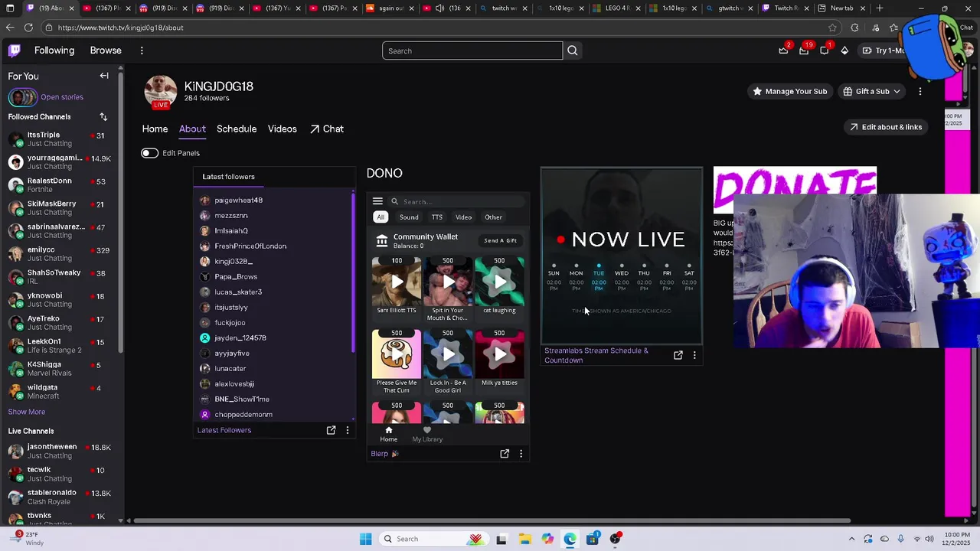
Task: Play the cat laughing sound
Action: [x=499, y=282]
